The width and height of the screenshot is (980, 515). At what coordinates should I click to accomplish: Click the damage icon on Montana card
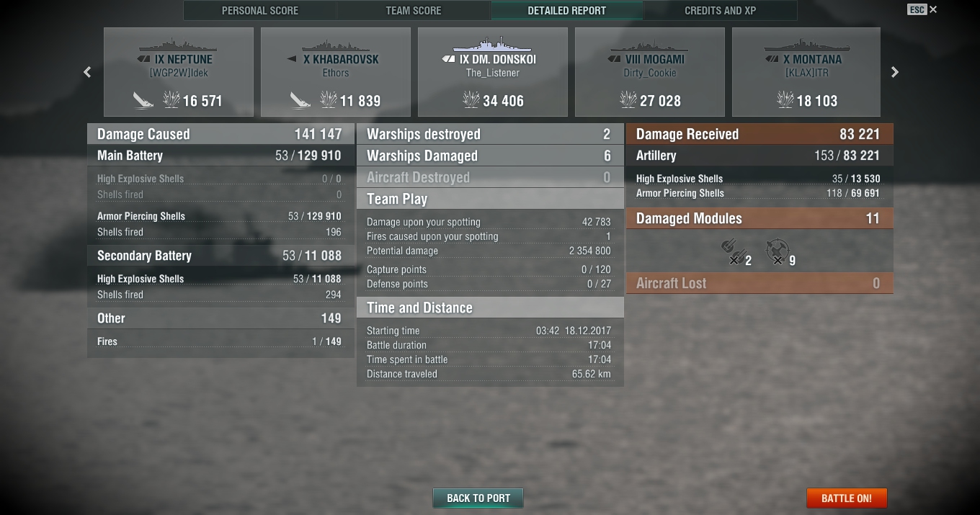[x=785, y=100]
